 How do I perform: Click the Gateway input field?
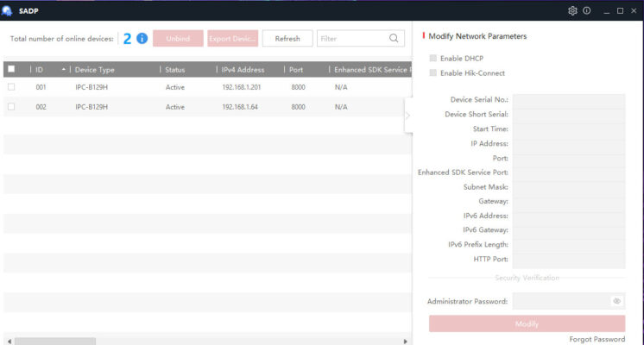point(569,202)
